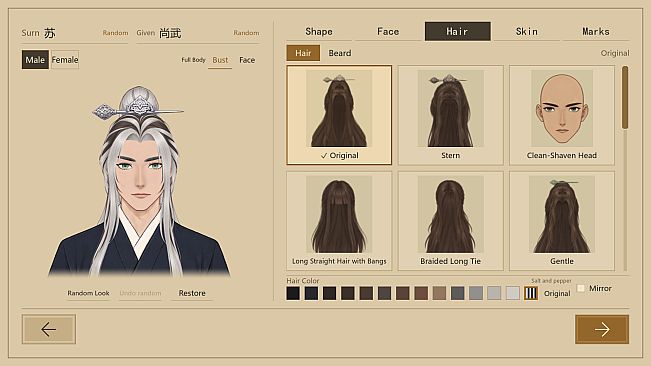Screen dimensions: 651x366
Task: Select the Original hairstyle thumbnail
Action: pyautogui.click(x=339, y=115)
